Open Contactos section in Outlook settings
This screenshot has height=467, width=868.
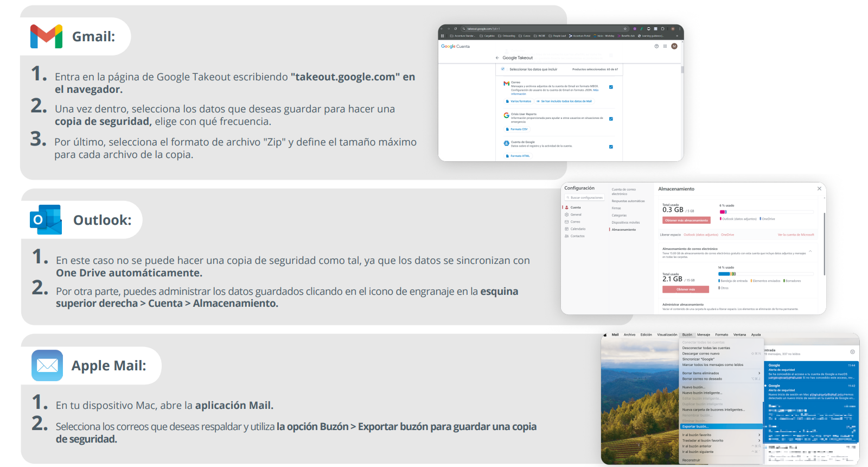pyautogui.click(x=575, y=236)
